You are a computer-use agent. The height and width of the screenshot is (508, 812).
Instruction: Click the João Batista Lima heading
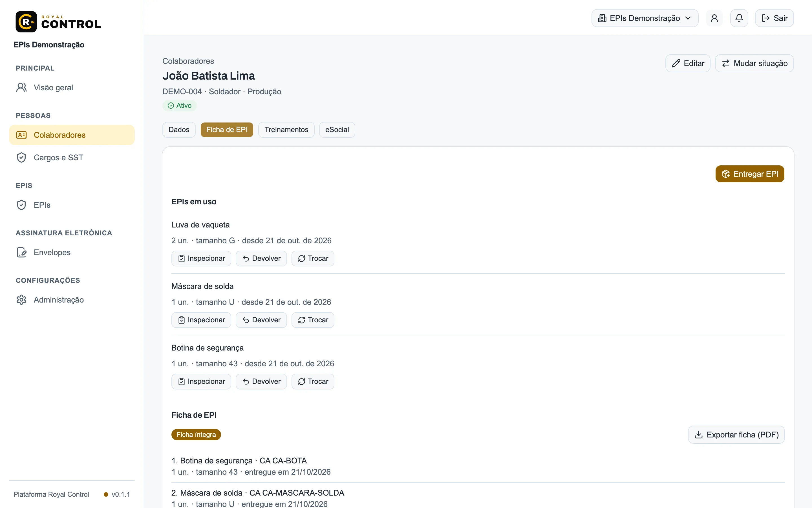(208, 76)
